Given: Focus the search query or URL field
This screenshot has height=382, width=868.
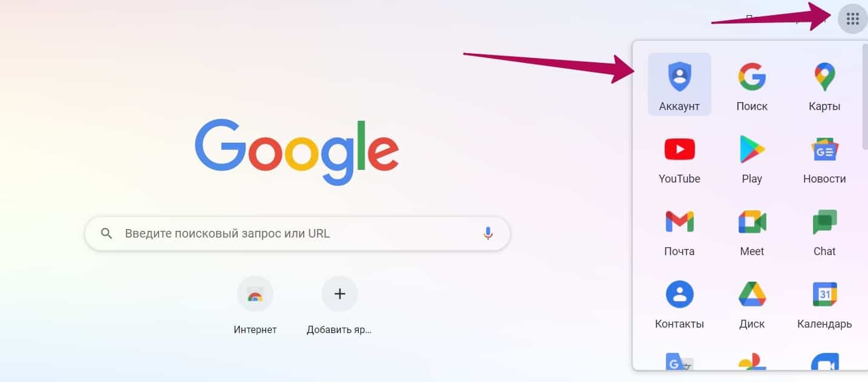Looking at the screenshot, I should (x=298, y=233).
